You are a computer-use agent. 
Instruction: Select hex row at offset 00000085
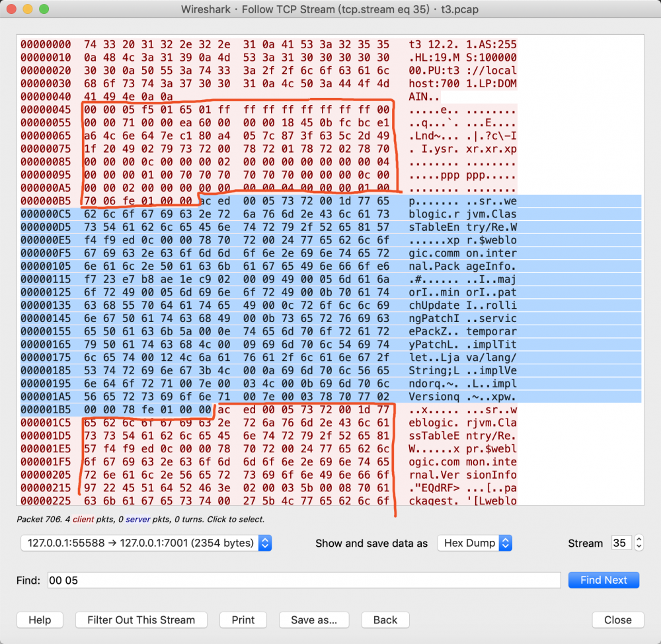coord(268,162)
